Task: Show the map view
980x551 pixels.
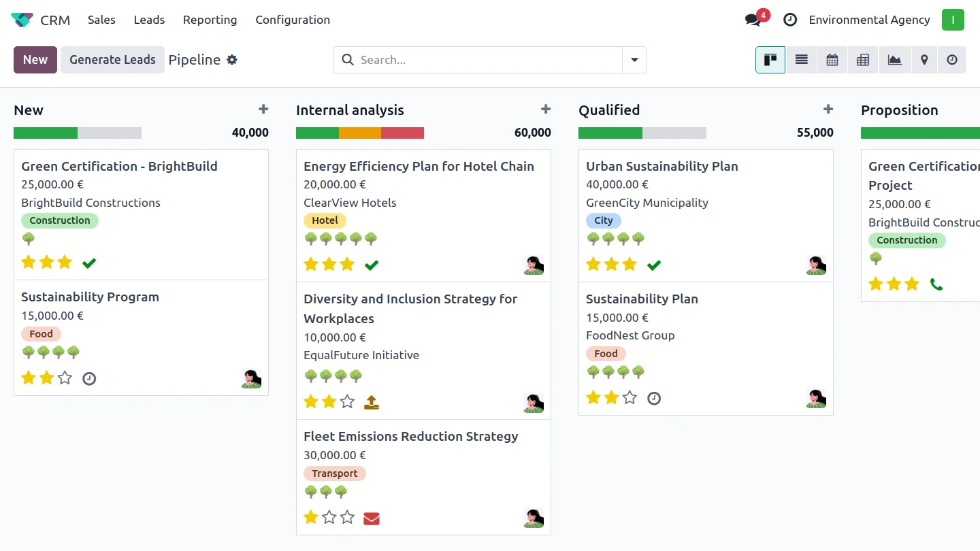Action: coord(924,60)
